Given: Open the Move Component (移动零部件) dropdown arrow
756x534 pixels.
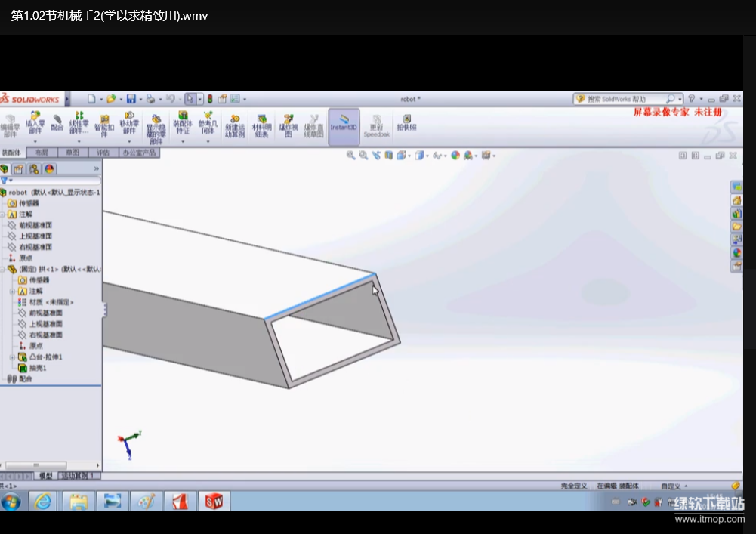Looking at the screenshot, I should tap(129, 141).
